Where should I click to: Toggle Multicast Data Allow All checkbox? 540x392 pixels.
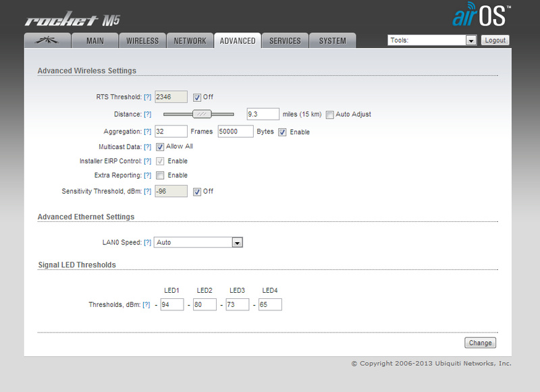tap(160, 147)
